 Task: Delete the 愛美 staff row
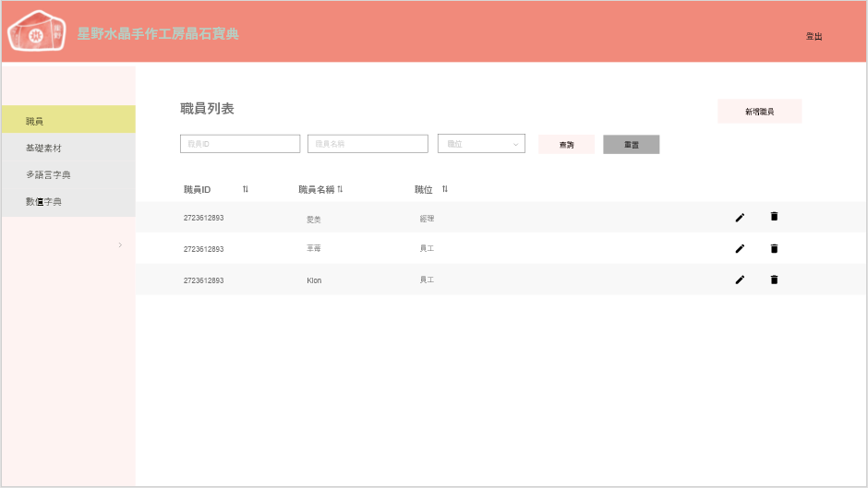tap(774, 217)
